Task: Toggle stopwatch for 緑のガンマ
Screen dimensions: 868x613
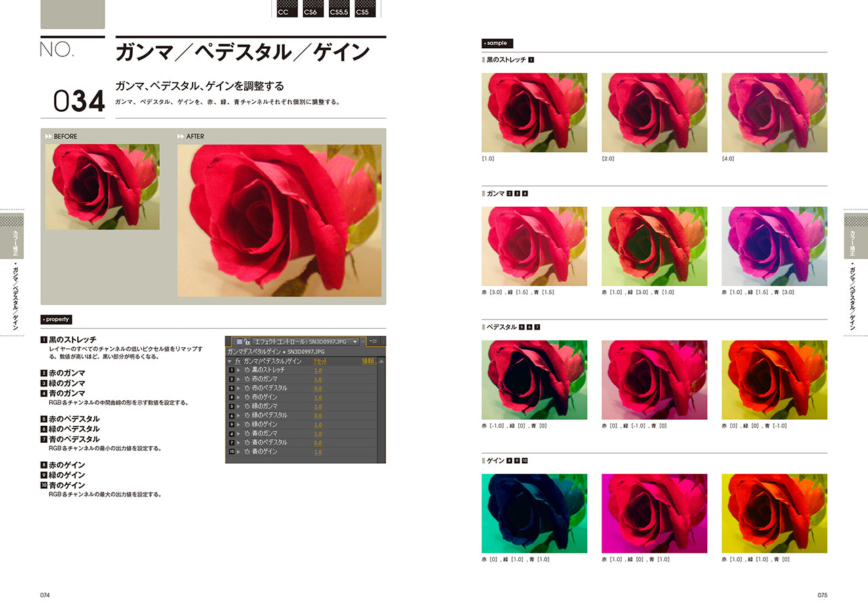Action: [x=248, y=406]
